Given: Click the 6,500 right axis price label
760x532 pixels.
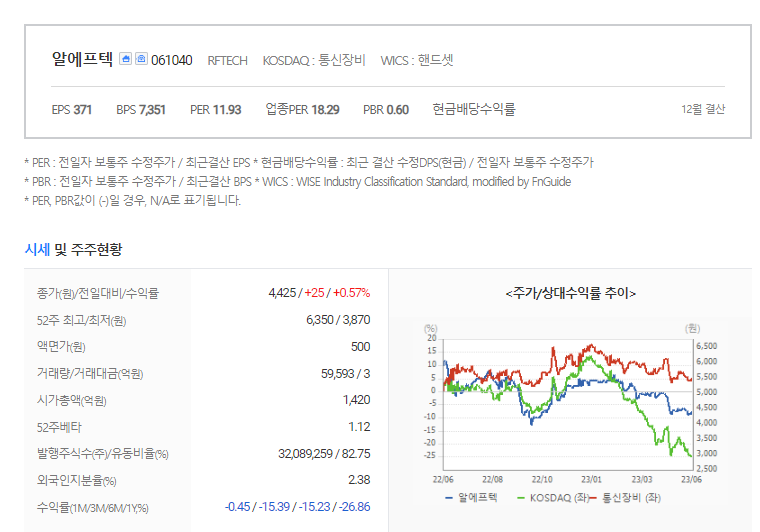Looking at the screenshot, I should coord(707,346).
